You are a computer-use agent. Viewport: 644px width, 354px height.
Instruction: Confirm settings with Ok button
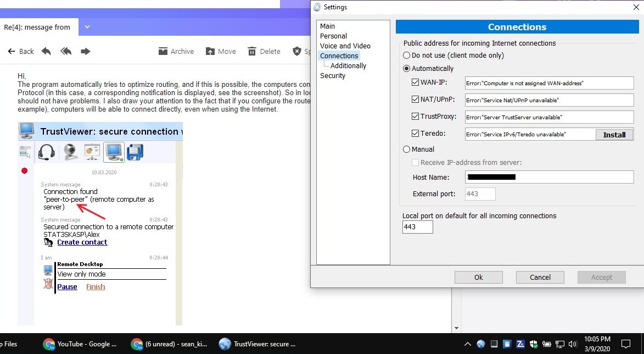click(x=479, y=277)
